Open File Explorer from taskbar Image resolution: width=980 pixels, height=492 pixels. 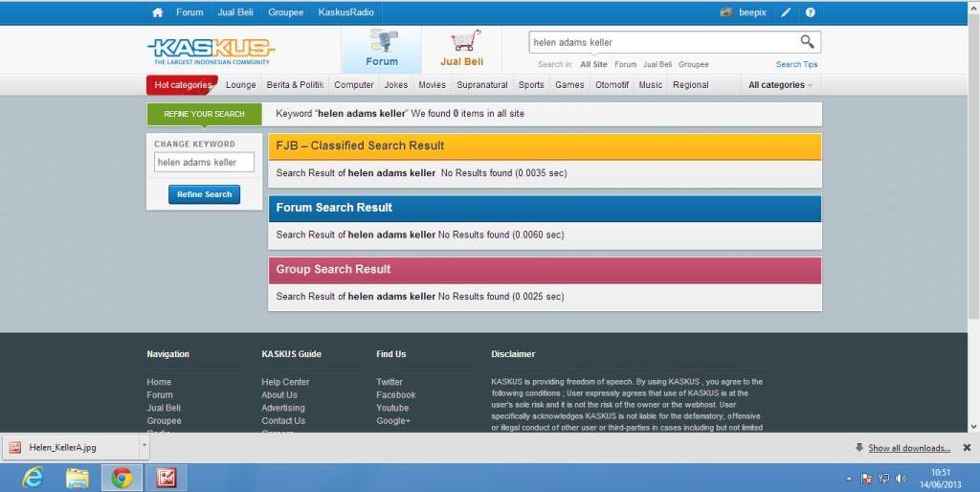coord(78,479)
